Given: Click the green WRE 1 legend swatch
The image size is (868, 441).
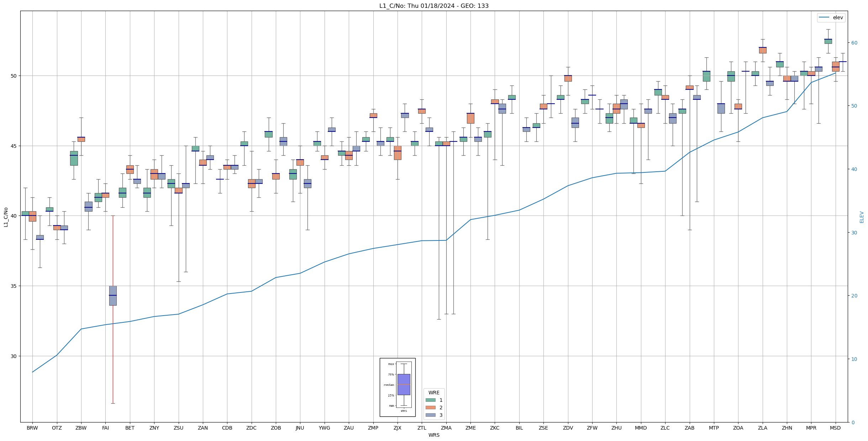Looking at the screenshot, I should pyautogui.click(x=430, y=400).
